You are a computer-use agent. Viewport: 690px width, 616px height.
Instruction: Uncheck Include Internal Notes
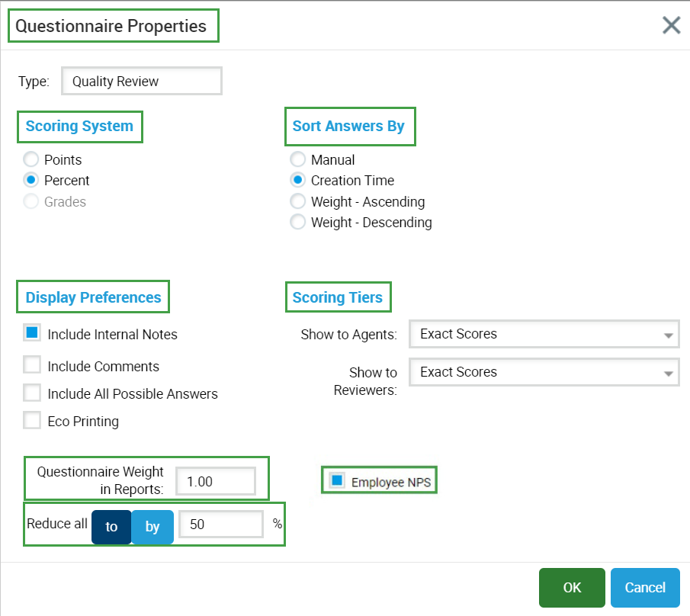tap(32, 333)
